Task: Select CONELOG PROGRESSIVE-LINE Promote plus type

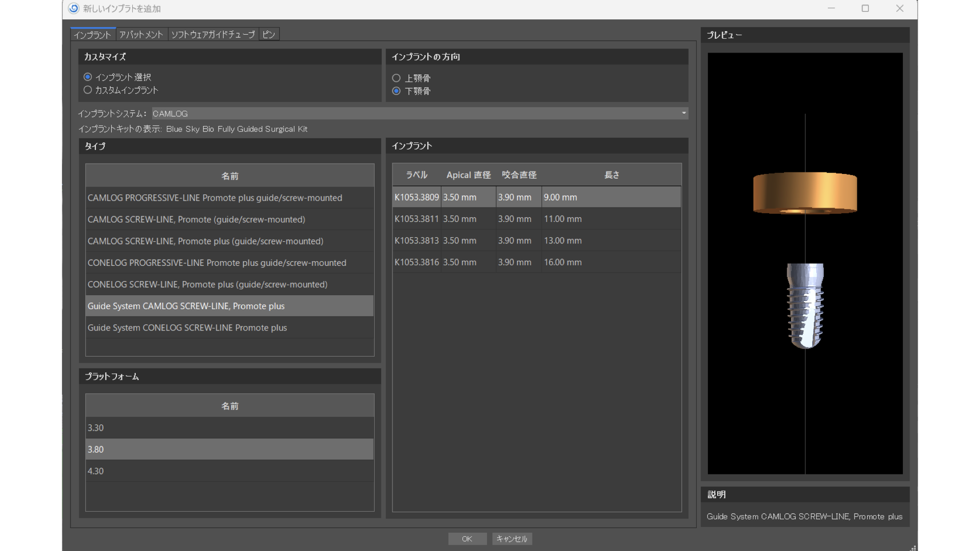Action: [x=217, y=263]
